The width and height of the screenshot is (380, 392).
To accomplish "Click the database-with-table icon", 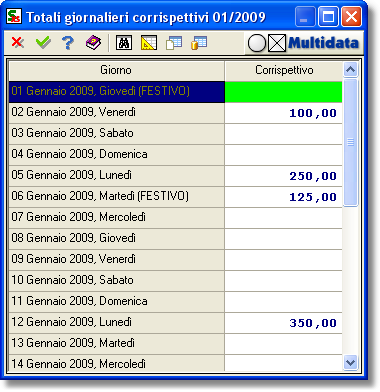I will [199, 43].
